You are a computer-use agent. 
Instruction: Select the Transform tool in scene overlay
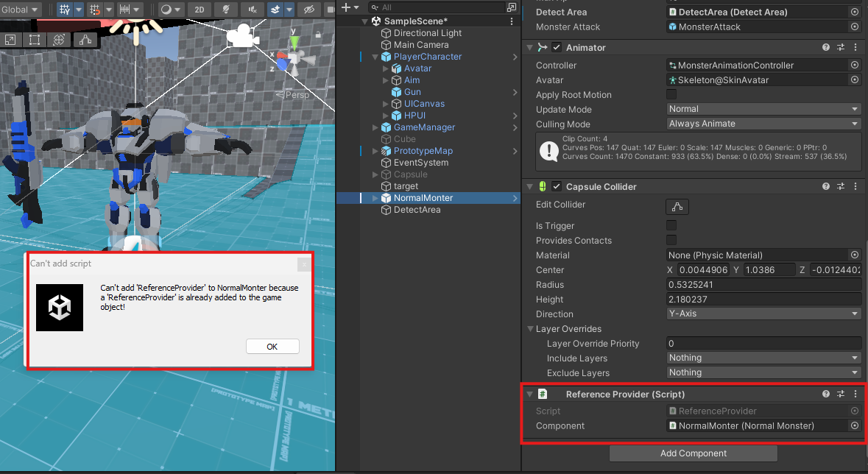pos(59,40)
